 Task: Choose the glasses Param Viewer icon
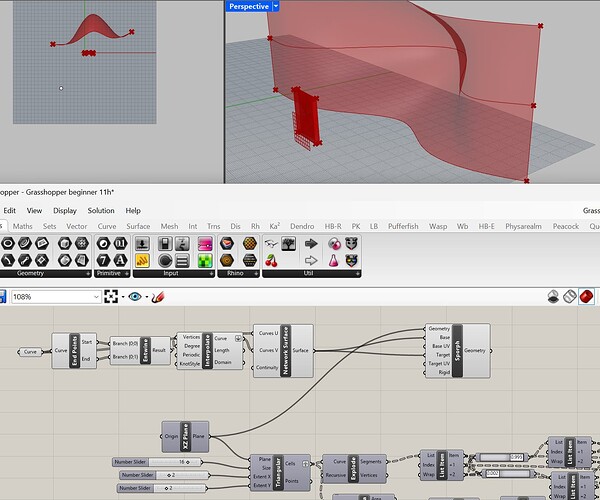click(271, 243)
